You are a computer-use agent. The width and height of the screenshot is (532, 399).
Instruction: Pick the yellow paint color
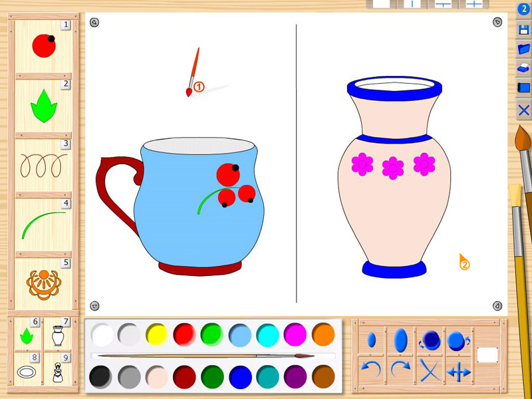click(157, 334)
